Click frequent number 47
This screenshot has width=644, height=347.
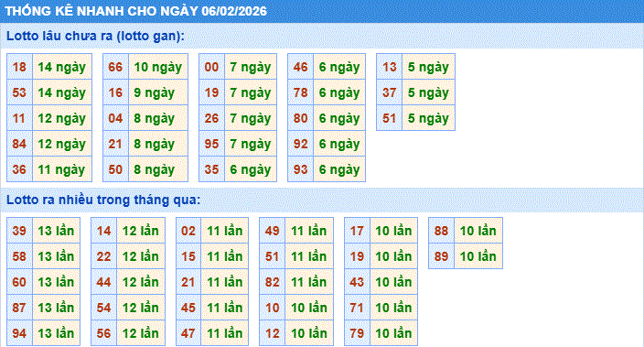(x=188, y=332)
